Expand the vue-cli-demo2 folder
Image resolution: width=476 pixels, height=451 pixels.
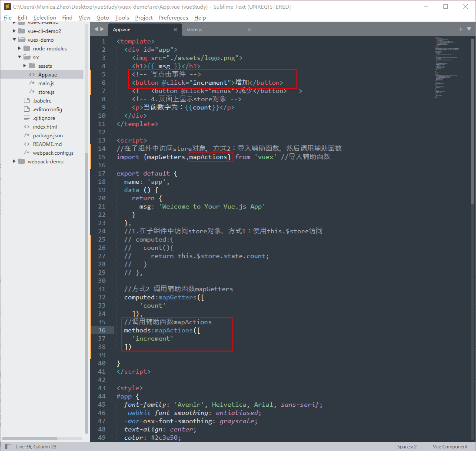pyautogui.click(x=14, y=31)
